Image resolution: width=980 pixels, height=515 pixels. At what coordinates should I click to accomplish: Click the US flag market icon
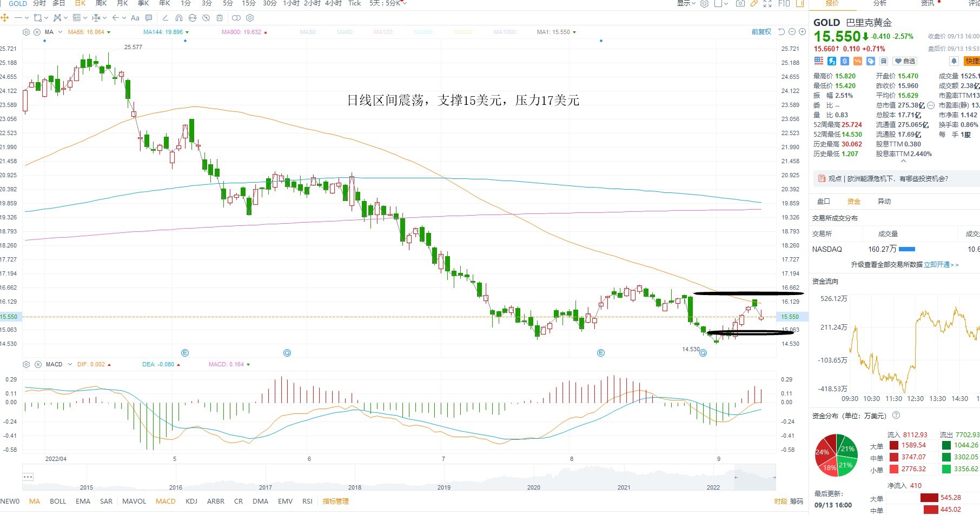819,61
